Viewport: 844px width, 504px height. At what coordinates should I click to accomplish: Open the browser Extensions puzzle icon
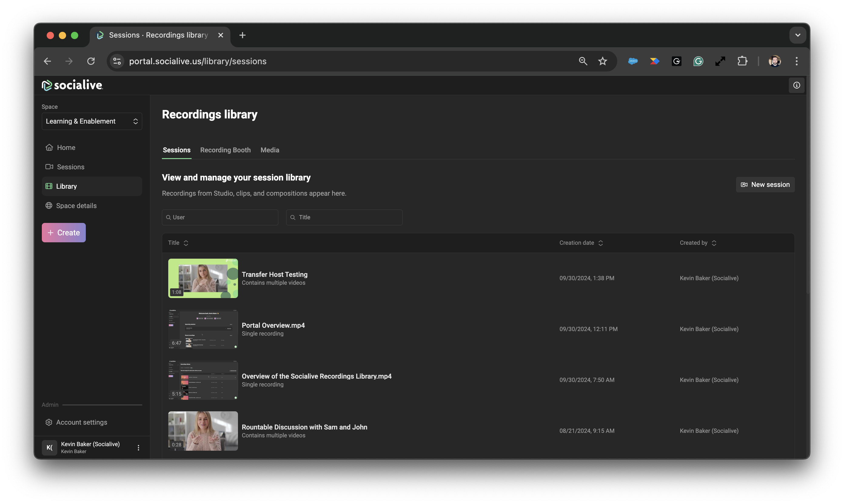742,61
